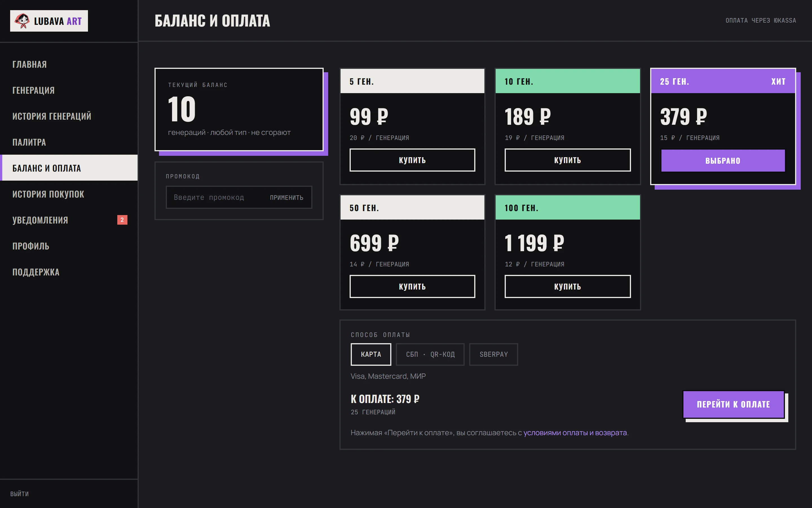Click the Выбрано button on 25 ген. card
This screenshot has height=508, width=812.
723,161
